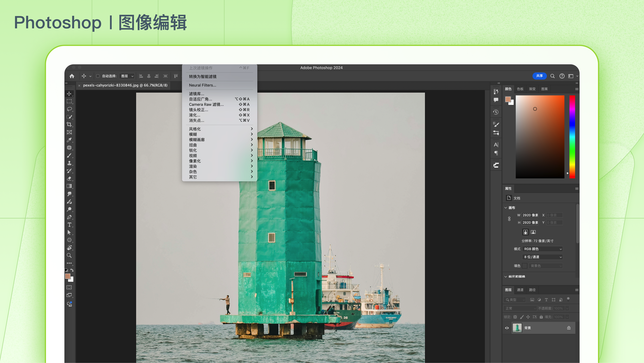644x363 pixels.
Task: Toggle lock transparent pixels icon
Action: coord(515,317)
